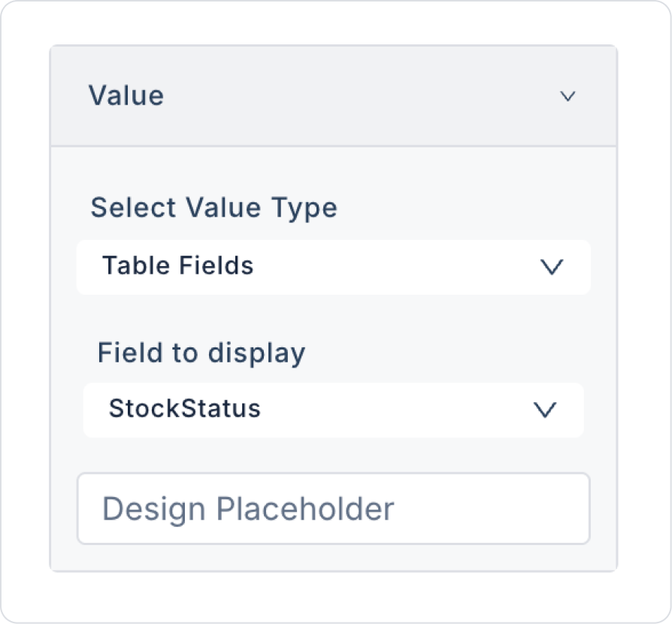Select the Table Fields text in the dropdown
The image size is (672, 624).
(x=178, y=266)
